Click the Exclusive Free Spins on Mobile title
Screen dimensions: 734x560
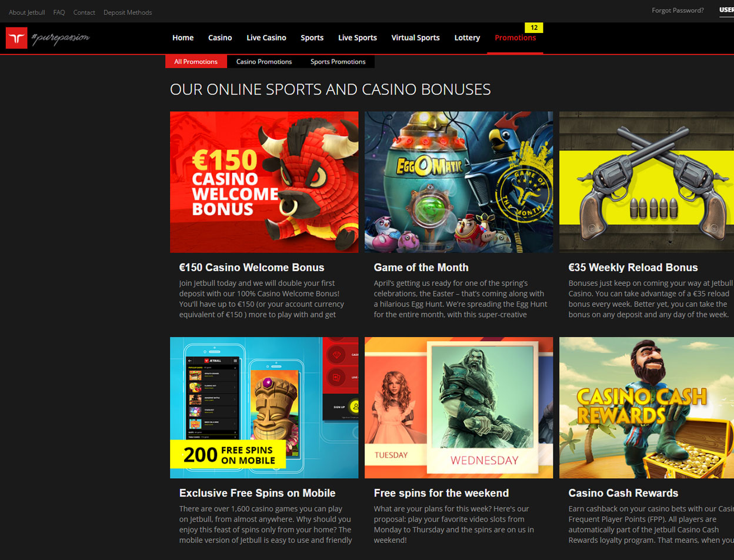(258, 493)
